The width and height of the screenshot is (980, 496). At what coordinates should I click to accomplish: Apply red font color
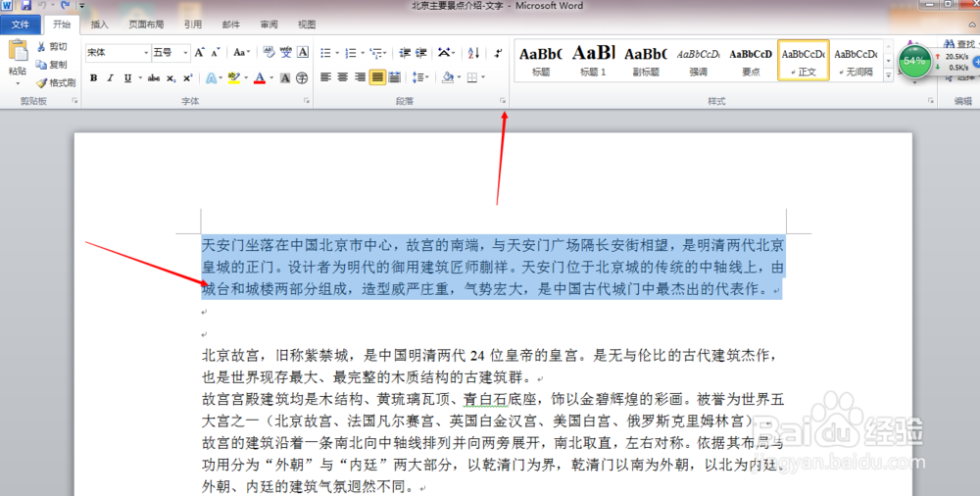(x=260, y=78)
